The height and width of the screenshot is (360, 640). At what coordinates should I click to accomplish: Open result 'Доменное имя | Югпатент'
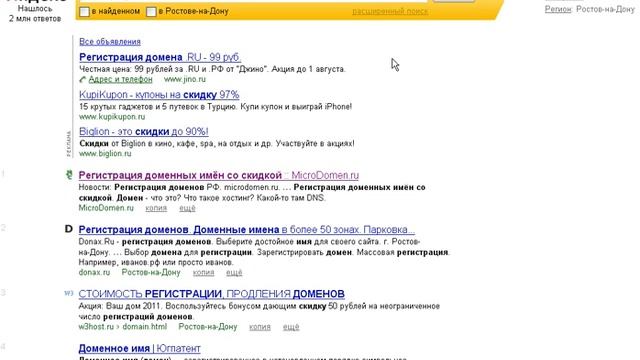pos(139,349)
